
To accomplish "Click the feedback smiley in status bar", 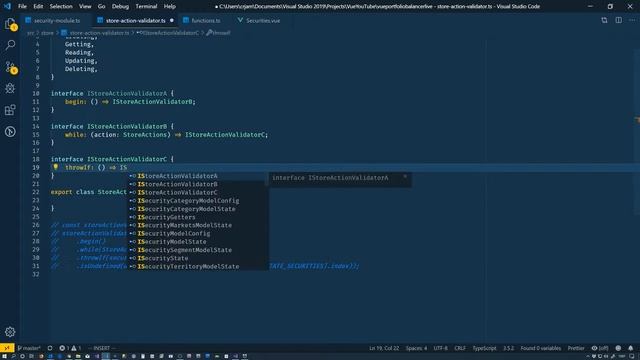I will 618,348.
